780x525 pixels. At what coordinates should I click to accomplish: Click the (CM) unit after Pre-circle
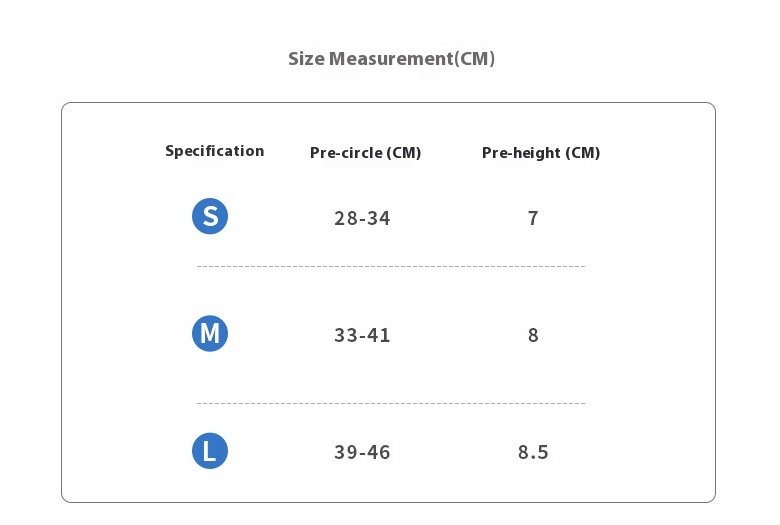point(404,153)
